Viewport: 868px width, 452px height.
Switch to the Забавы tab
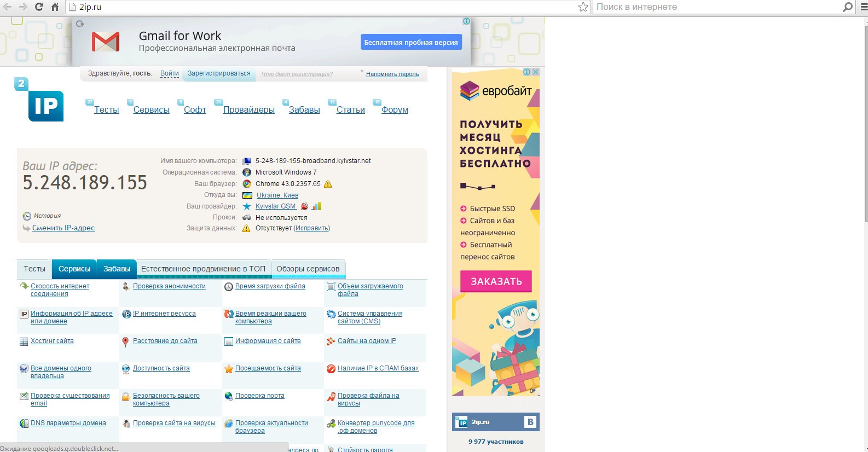pos(117,269)
